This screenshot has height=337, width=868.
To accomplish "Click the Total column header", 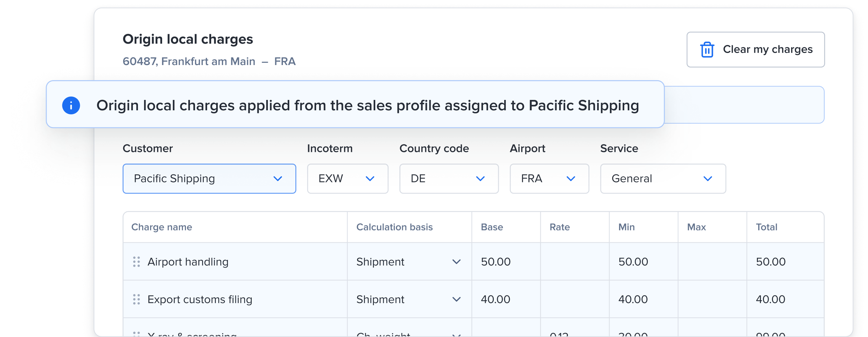I will click(766, 227).
